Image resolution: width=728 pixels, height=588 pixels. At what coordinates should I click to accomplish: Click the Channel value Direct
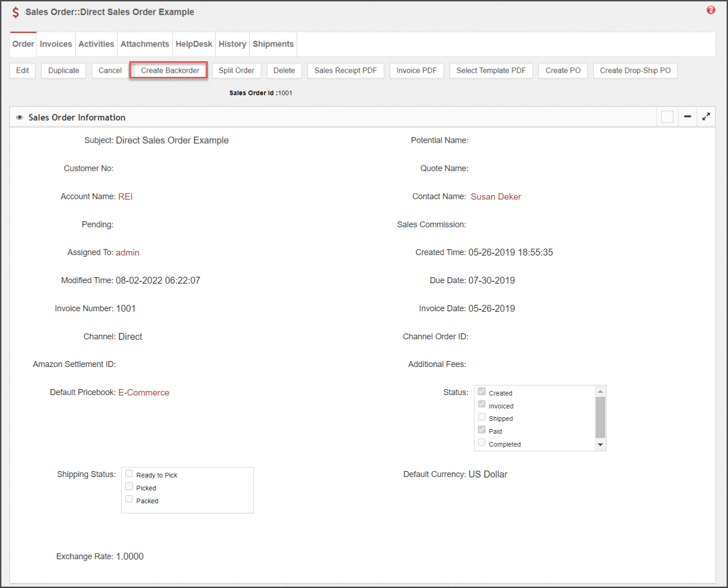click(x=130, y=337)
